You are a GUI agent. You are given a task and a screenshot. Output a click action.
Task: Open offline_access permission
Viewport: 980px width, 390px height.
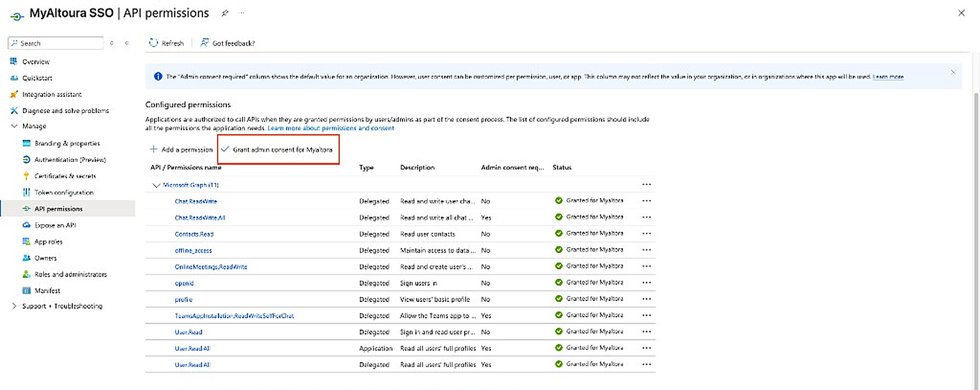point(193,250)
